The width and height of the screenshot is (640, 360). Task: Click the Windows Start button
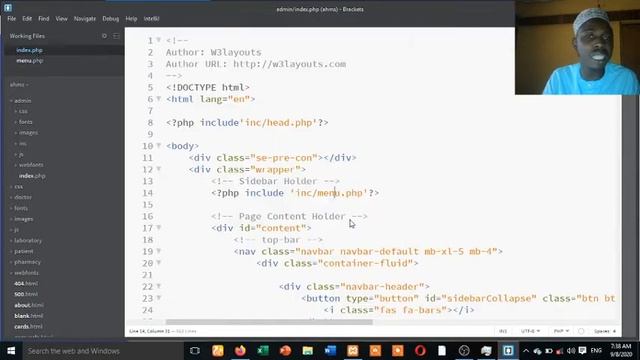(11, 351)
